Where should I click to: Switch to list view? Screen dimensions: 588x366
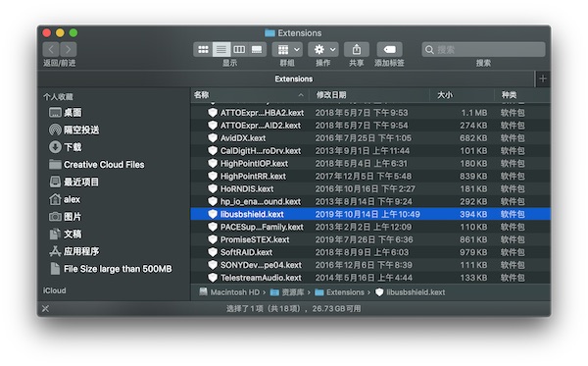point(221,49)
